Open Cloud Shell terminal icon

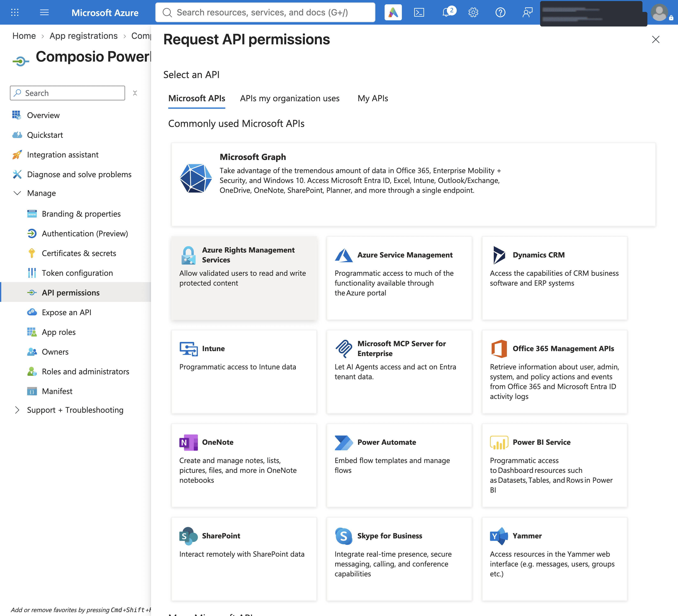click(x=419, y=13)
